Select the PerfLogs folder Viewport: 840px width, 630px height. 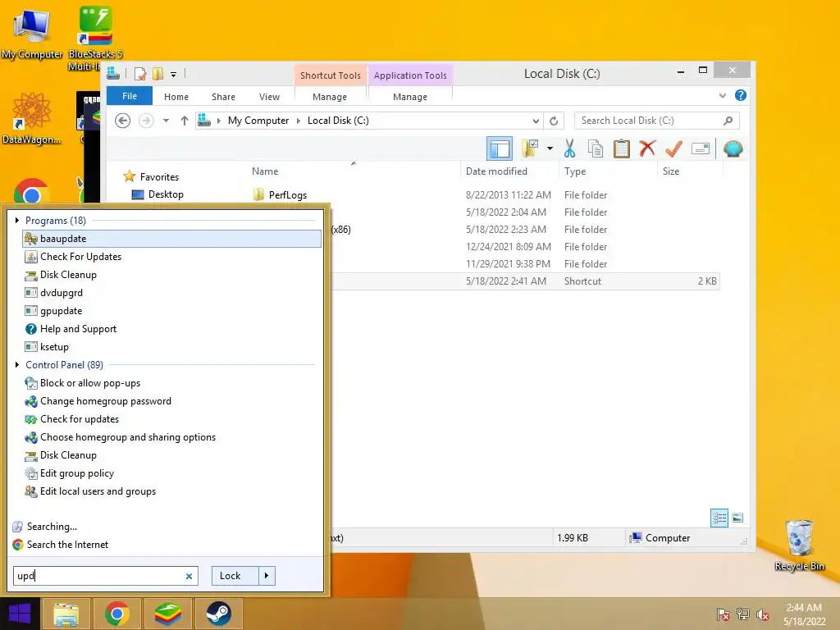(x=288, y=195)
